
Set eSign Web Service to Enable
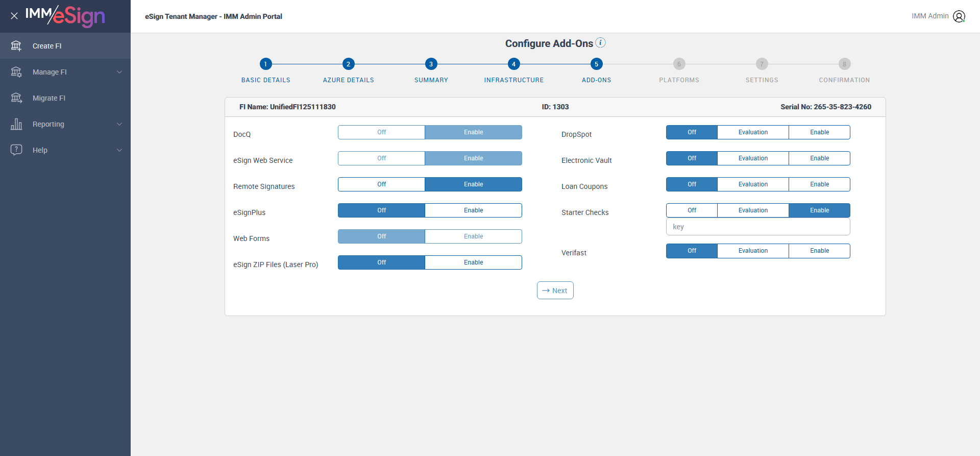coord(473,158)
